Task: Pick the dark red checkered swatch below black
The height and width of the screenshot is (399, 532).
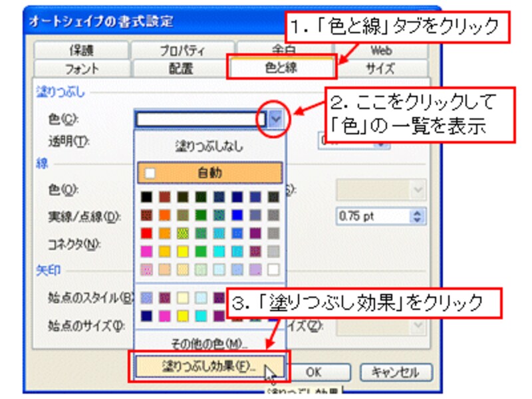Action: pyautogui.click(x=146, y=215)
